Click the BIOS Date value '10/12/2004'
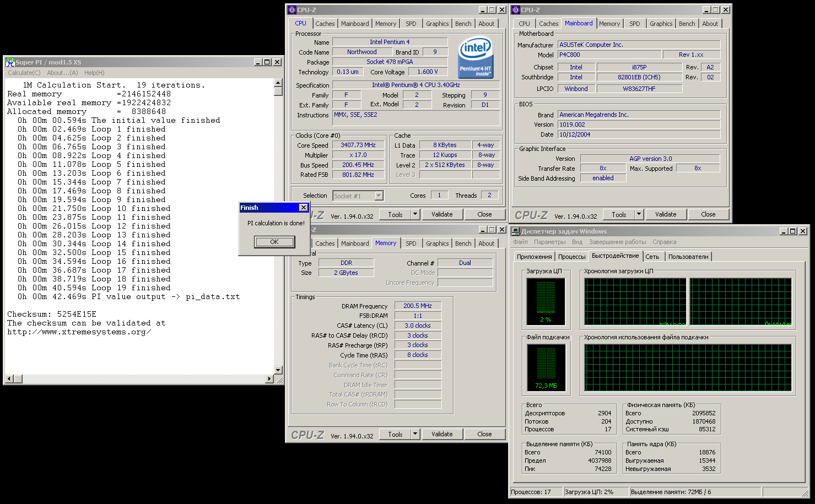Screen dimensions: 815x504 (639, 134)
